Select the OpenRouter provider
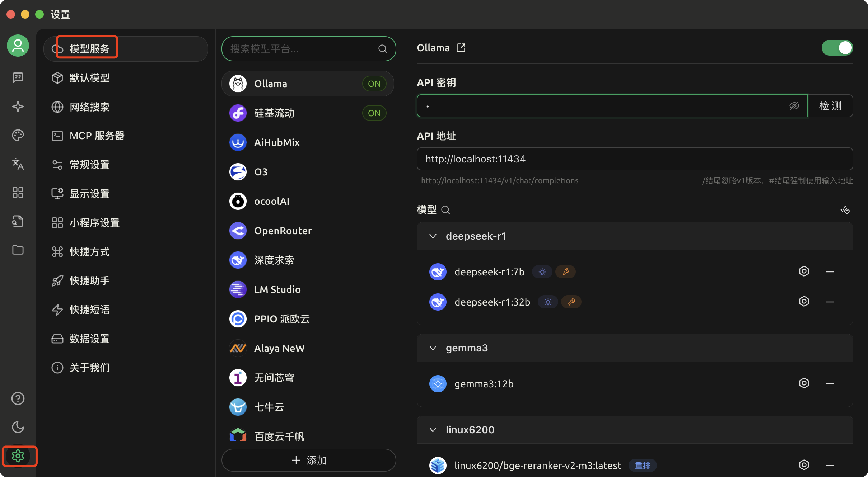 coord(308,231)
